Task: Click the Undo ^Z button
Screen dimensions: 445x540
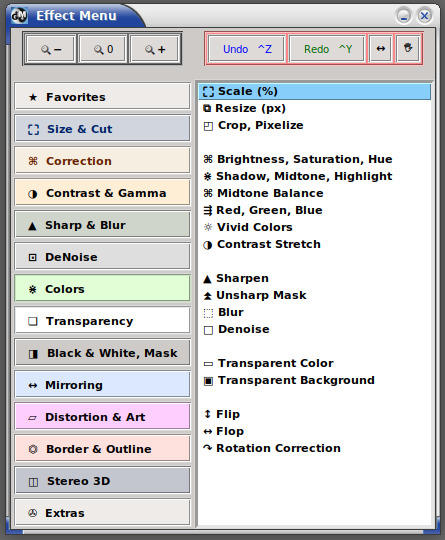Action: click(x=247, y=49)
